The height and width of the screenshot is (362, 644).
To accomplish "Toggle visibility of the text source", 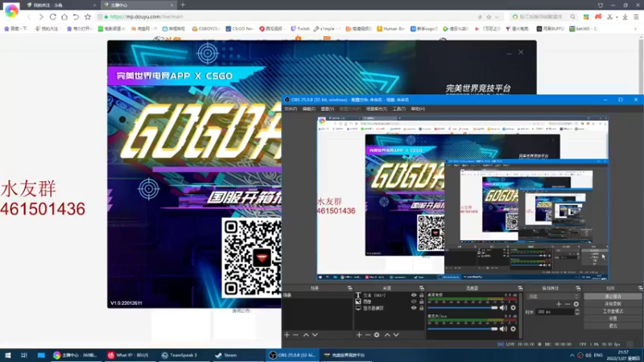I will 414,295.
